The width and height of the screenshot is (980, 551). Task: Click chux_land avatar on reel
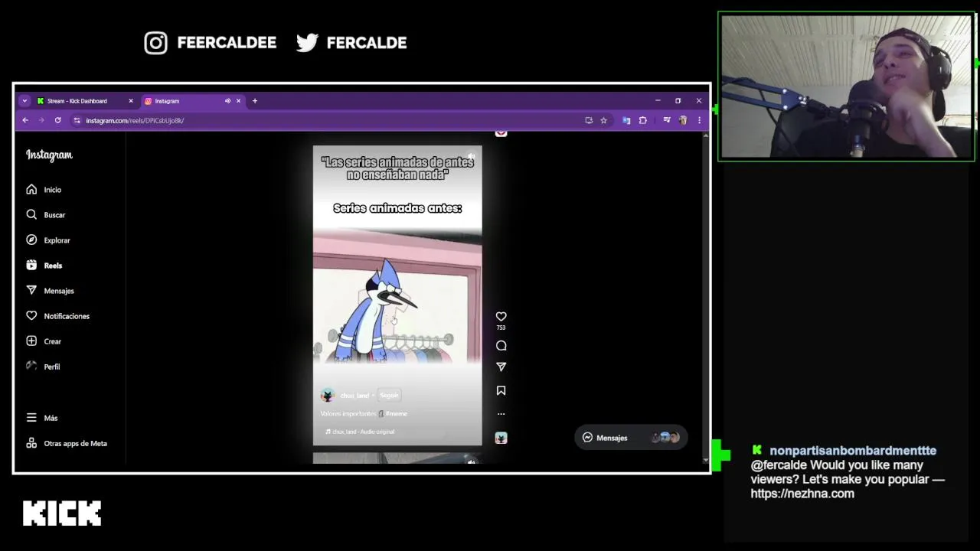pyautogui.click(x=328, y=396)
